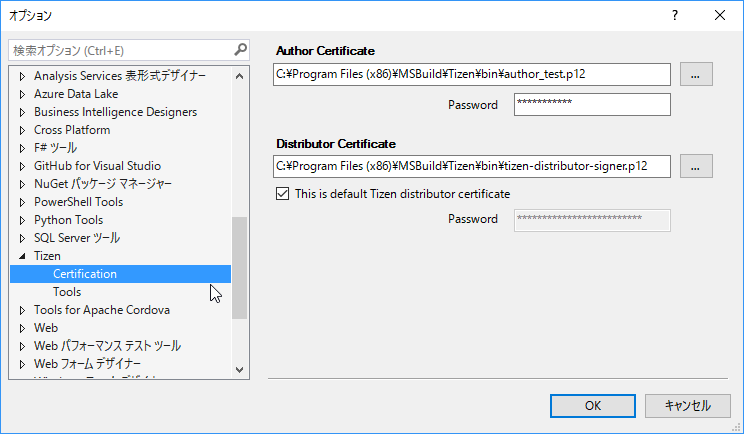Image resolution: width=744 pixels, height=434 pixels.
Task: Close the options dialog
Action: (x=720, y=15)
